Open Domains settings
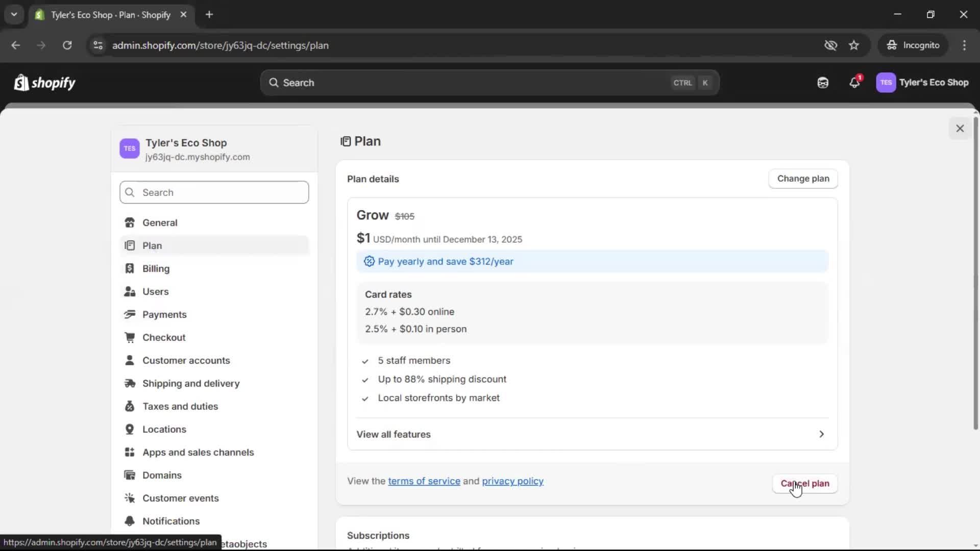Viewport: 980px width, 551px height. point(214,475)
